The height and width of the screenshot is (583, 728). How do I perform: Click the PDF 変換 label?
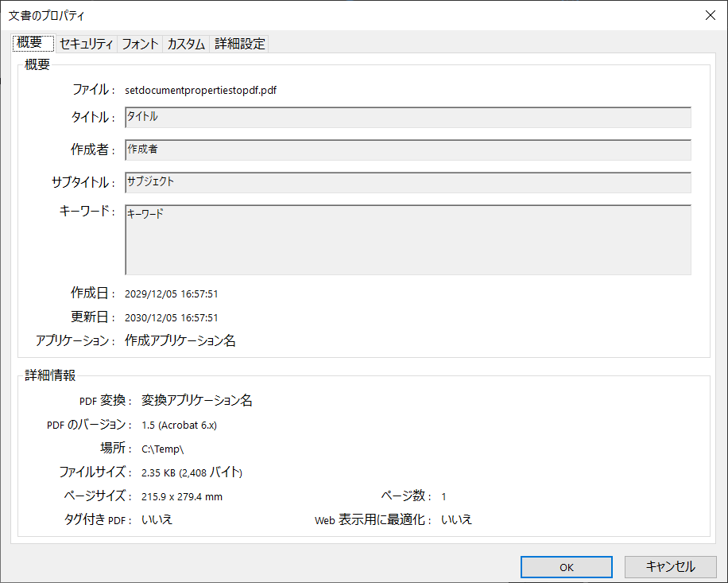(x=106, y=400)
